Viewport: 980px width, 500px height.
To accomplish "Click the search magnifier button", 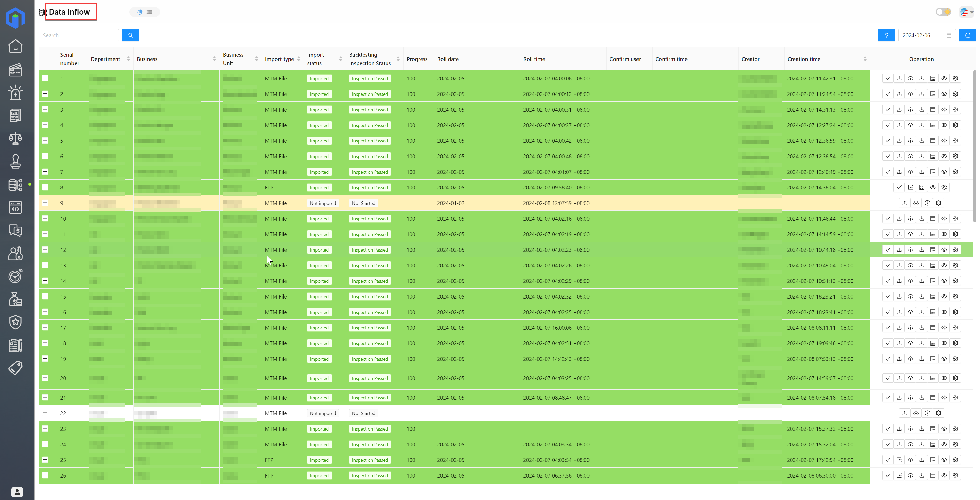I will point(131,35).
